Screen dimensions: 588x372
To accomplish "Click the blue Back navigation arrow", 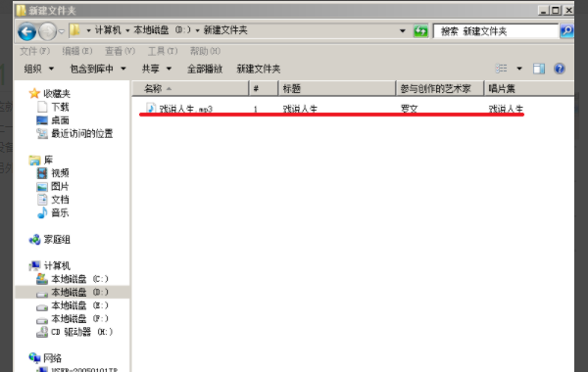I will [27, 31].
